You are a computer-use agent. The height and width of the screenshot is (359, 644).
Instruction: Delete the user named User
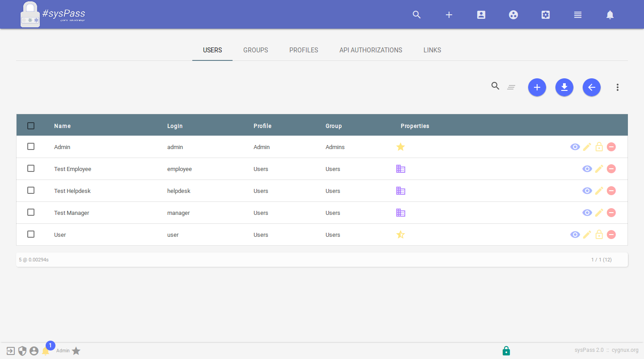pos(611,235)
